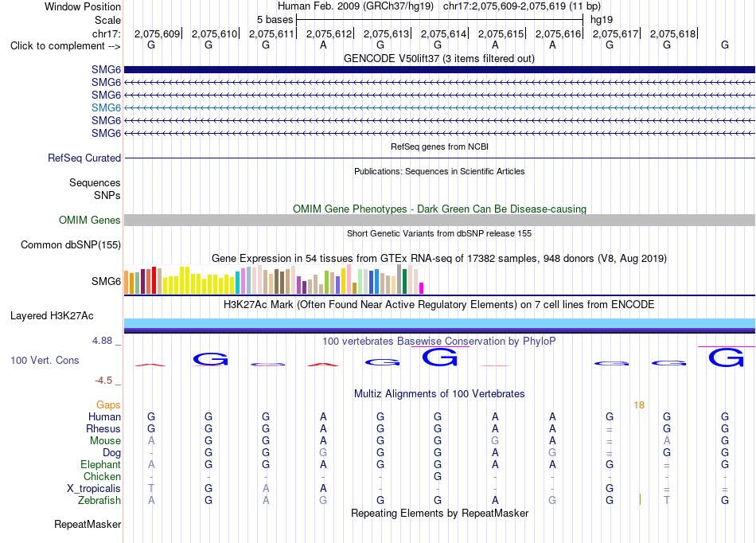Click the Chicken alignment row label
Screen dimensions: 756x543
(102, 476)
